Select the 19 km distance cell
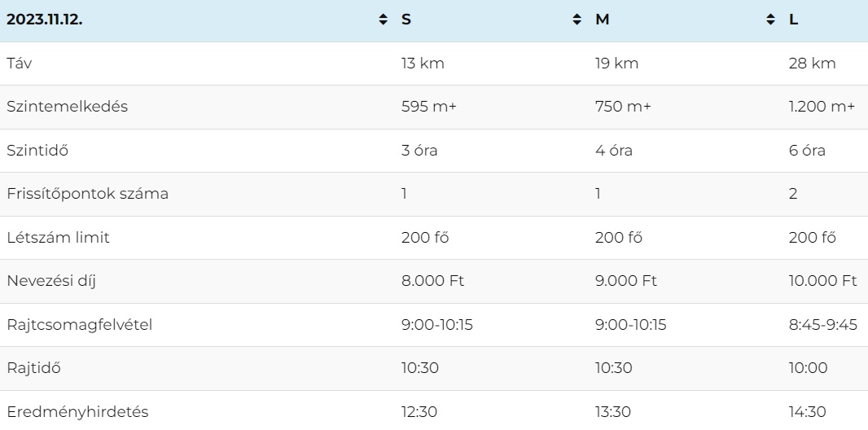This screenshot has height=430, width=868. tap(616, 63)
